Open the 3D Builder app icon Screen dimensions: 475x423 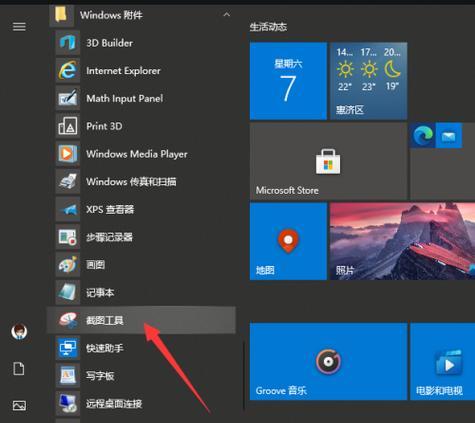point(68,43)
